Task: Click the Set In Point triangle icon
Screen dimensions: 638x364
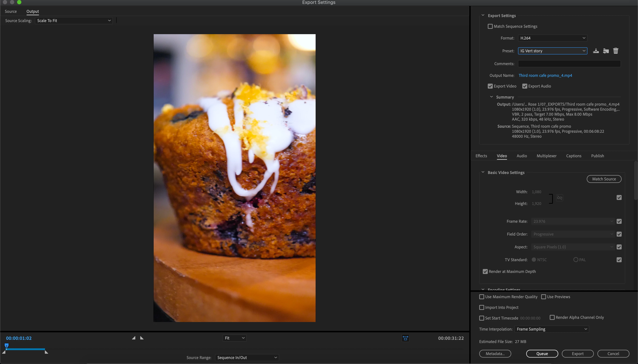Action: 134,338
